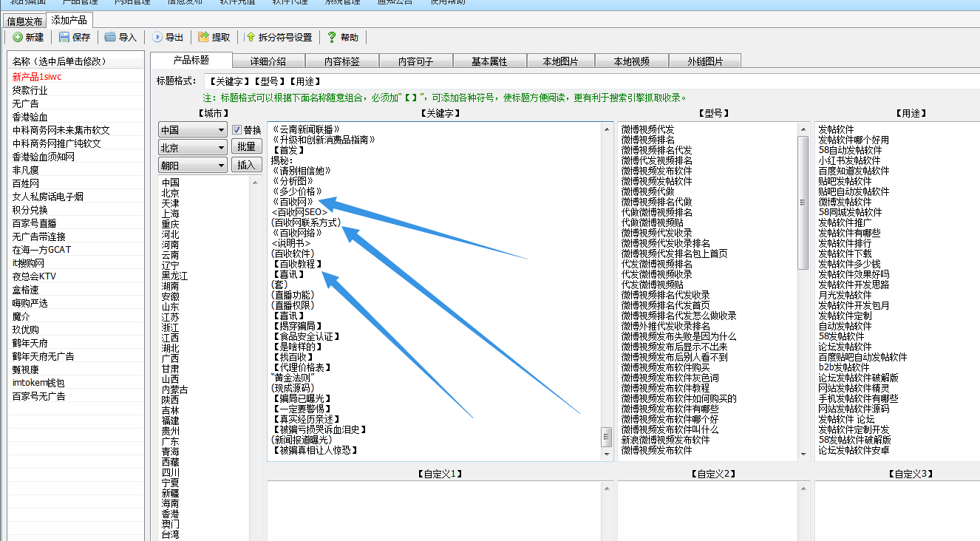Open the 朝阳 district dropdown

tap(193, 166)
